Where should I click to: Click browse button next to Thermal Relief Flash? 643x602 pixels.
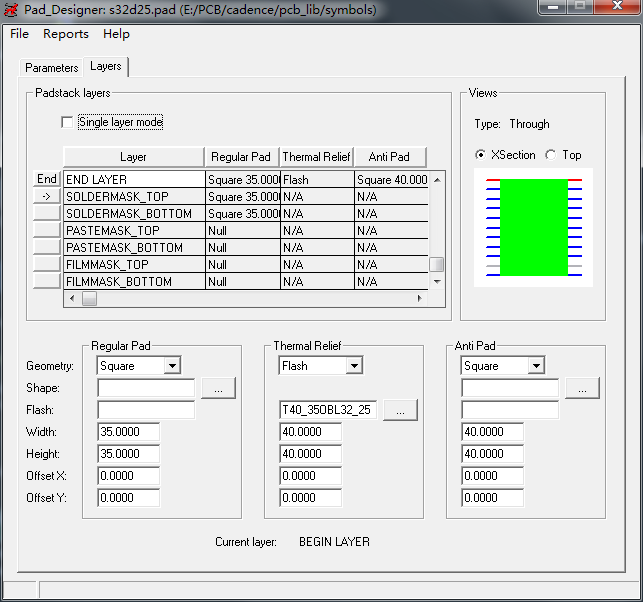point(400,410)
